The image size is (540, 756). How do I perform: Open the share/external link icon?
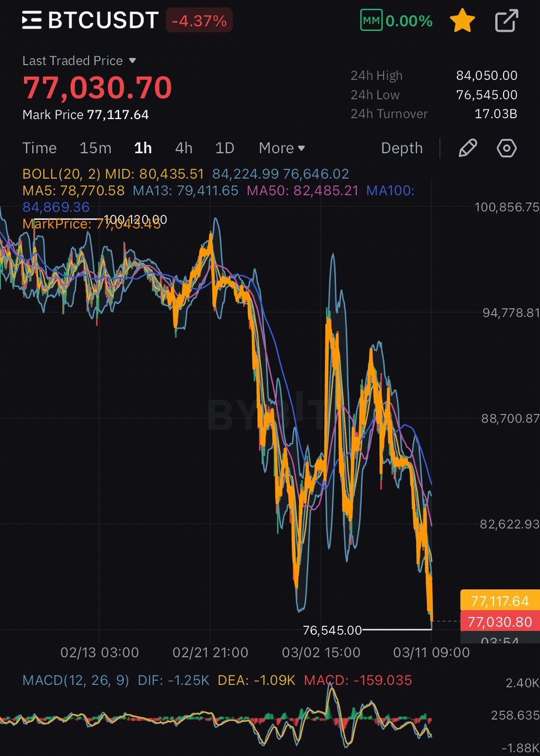pos(507,21)
